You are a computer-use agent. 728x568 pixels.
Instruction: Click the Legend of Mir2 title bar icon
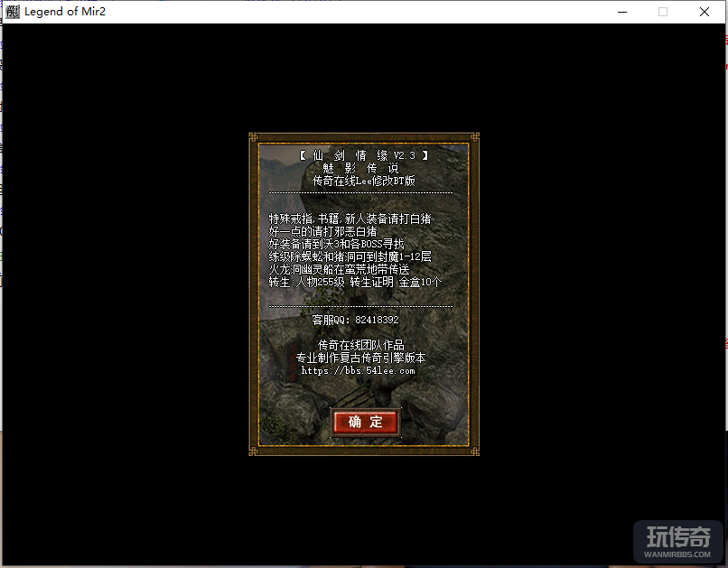pos(13,12)
